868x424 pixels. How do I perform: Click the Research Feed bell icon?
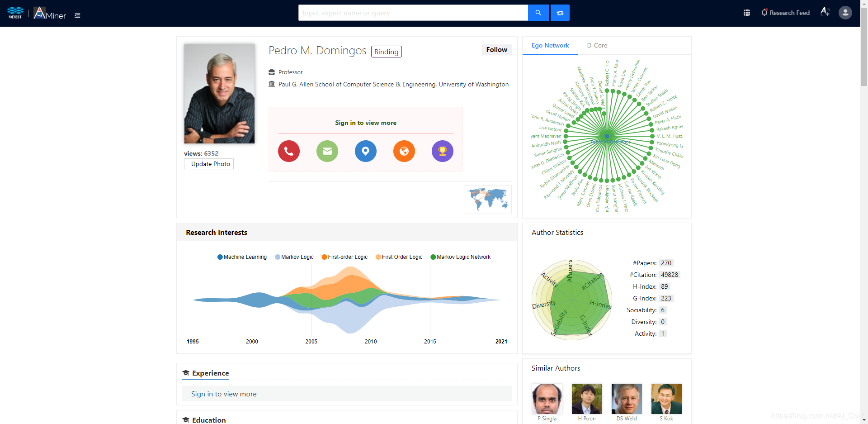point(764,13)
